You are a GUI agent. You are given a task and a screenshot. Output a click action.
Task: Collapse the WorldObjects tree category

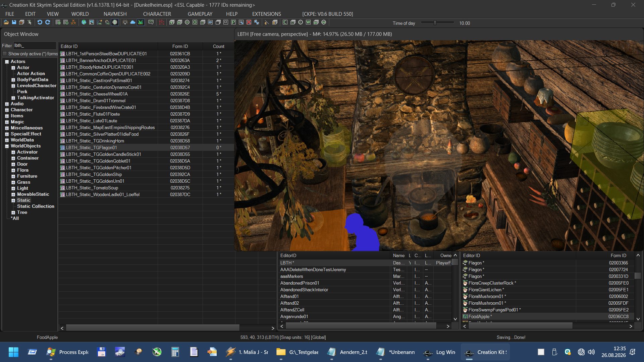tap(7, 146)
